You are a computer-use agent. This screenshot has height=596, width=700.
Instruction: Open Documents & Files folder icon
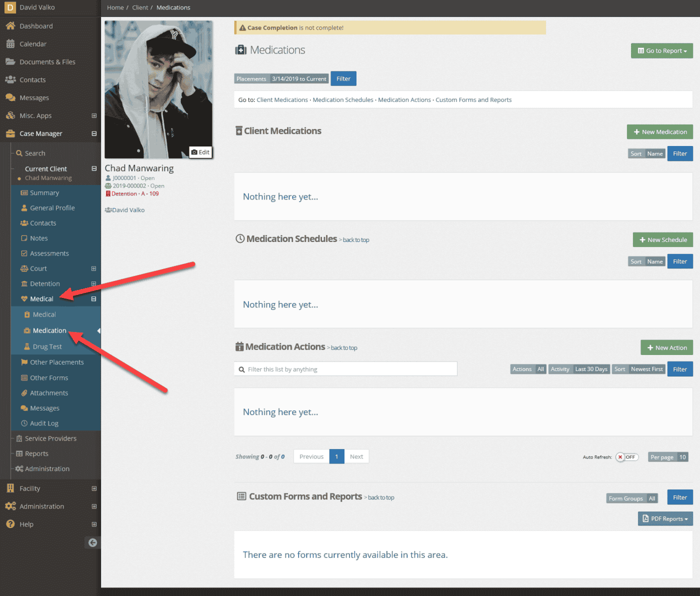(10, 62)
